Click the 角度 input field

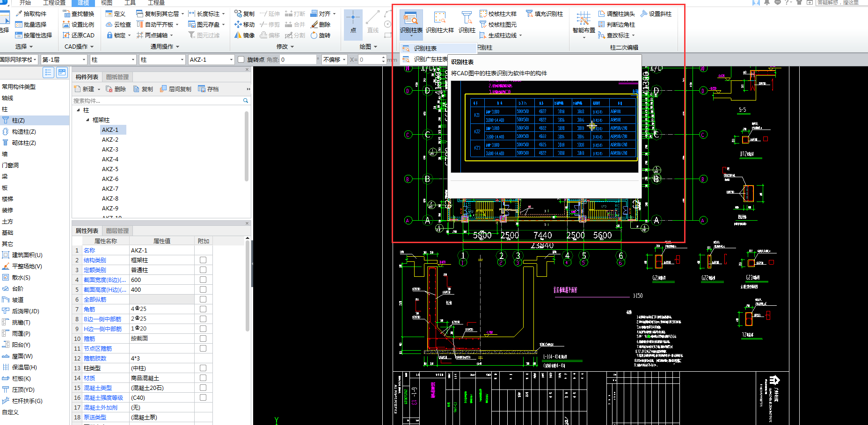click(x=298, y=59)
